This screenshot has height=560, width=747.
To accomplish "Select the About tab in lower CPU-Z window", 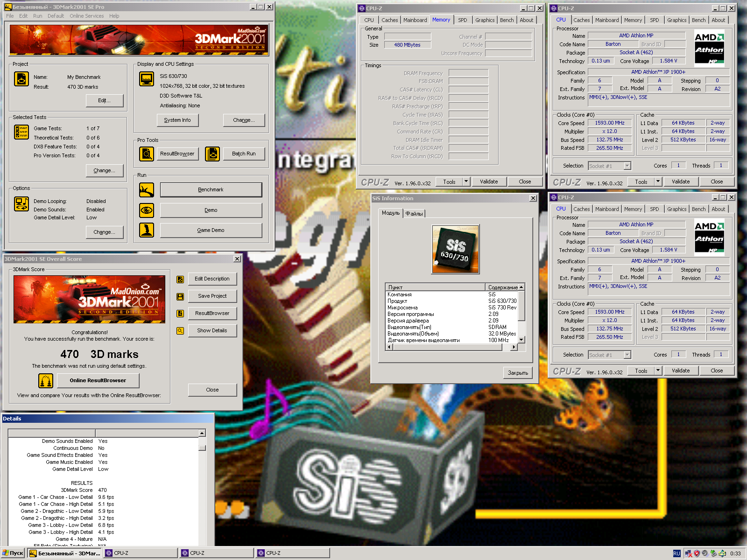I will [x=719, y=209].
